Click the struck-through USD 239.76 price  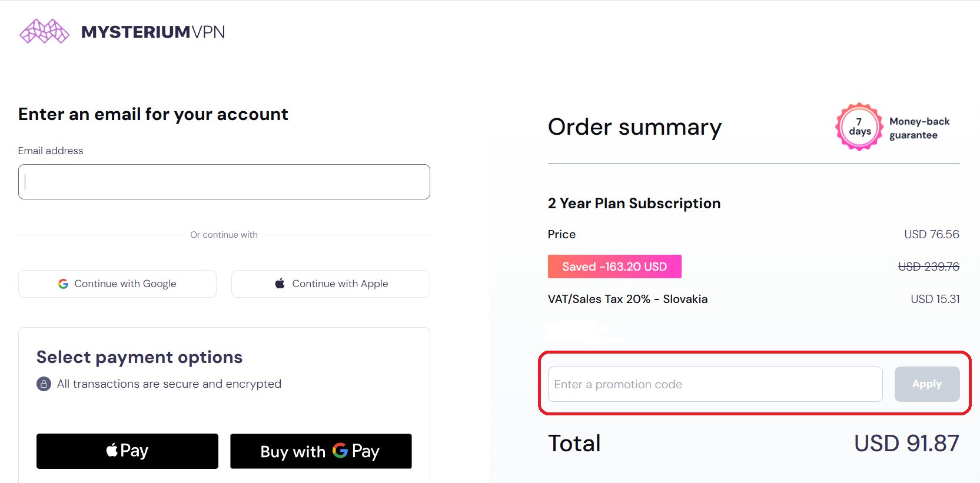928,267
